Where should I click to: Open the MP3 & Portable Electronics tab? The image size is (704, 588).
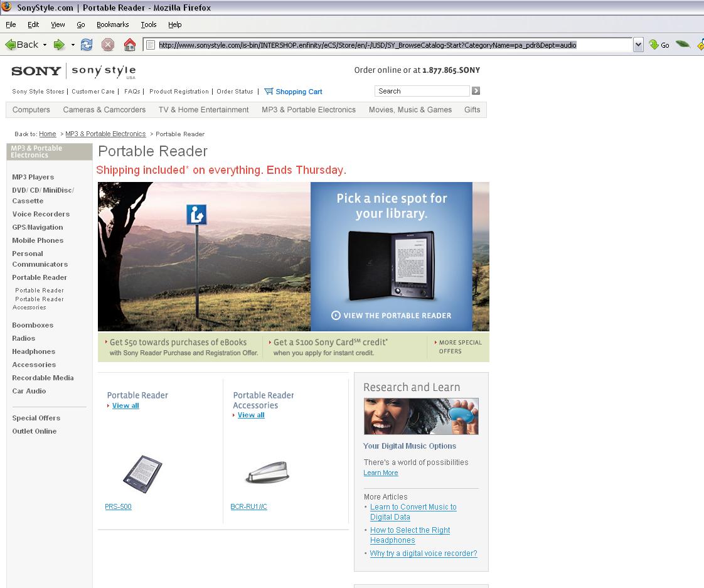point(309,110)
